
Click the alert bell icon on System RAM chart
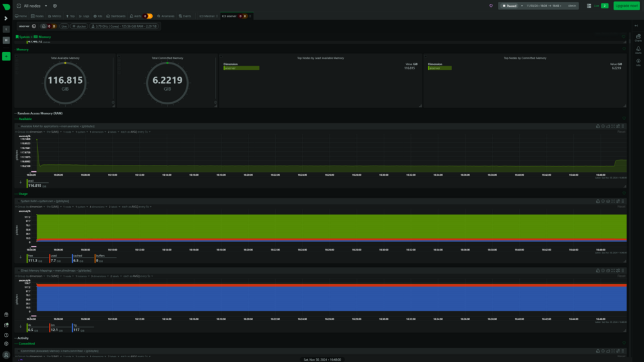pos(598,202)
